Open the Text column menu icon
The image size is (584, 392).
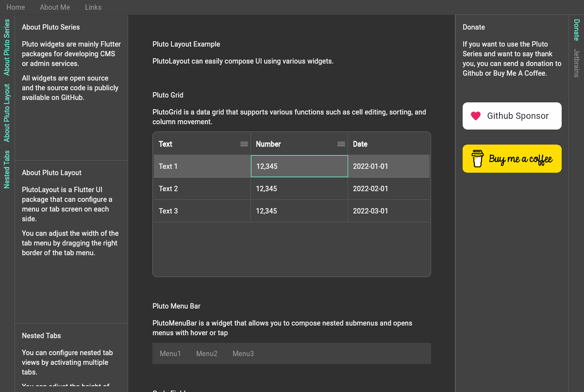pyautogui.click(x=244, y=144)
